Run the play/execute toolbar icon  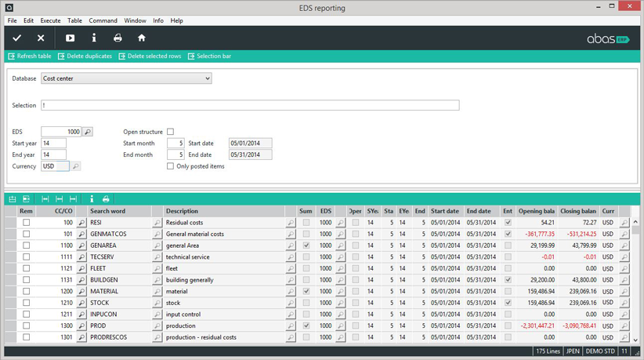pos(71,38)
